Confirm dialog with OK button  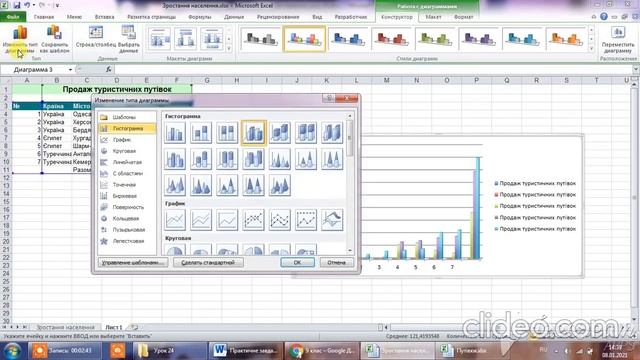tap(298, 262)
